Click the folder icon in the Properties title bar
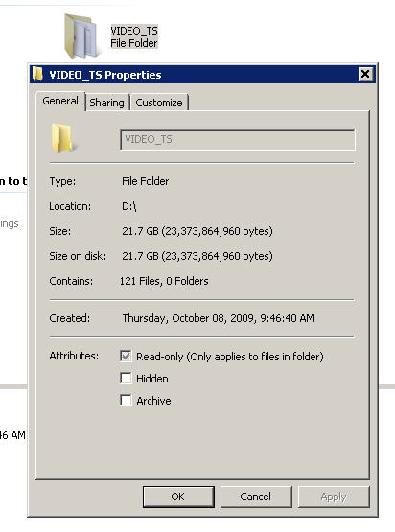395x532 pixels. coord(37,75)
